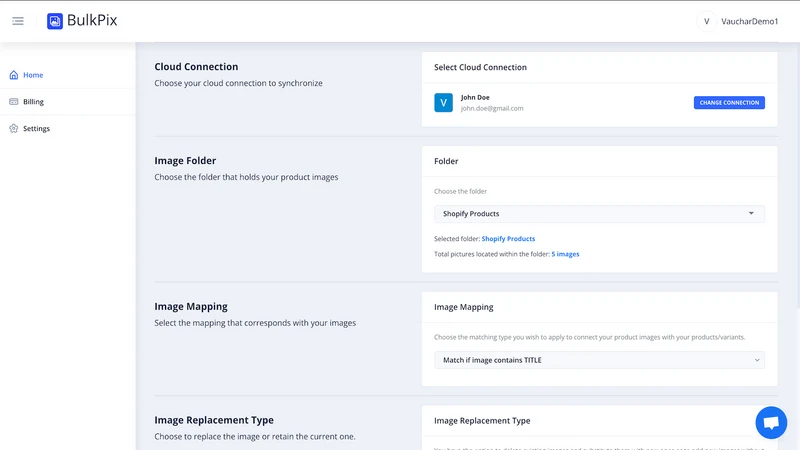Click the folder dropdown arrow
This screenshot has width=800, height=450.
tap(751, 213)
